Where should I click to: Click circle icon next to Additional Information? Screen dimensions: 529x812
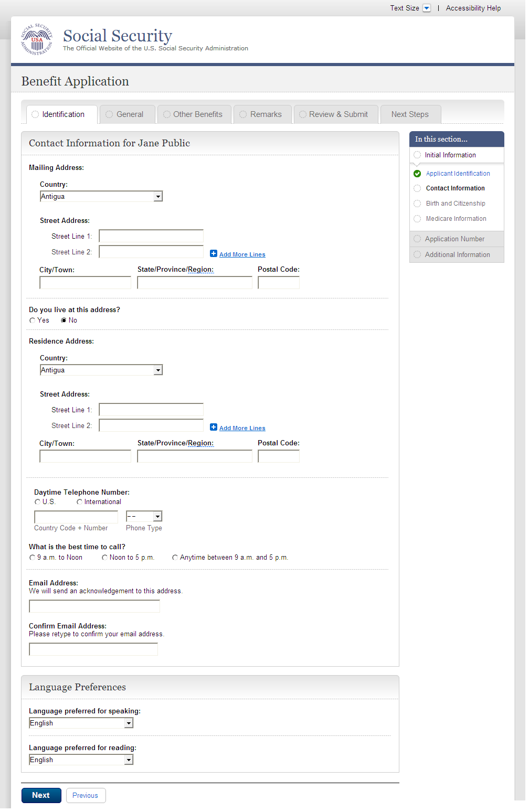pyautogui.click(x=417, y=255)
